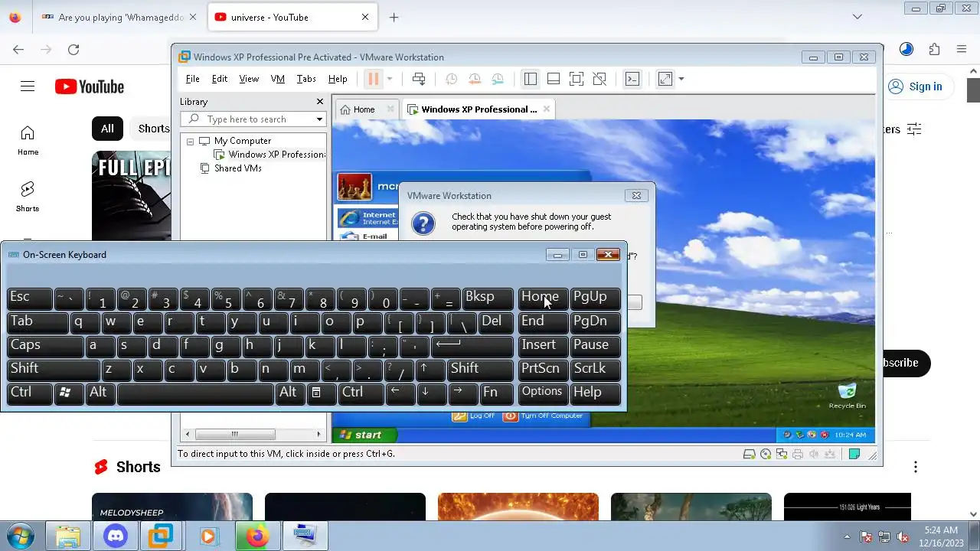
Task: Click the message log note icon
Action: 854,454
